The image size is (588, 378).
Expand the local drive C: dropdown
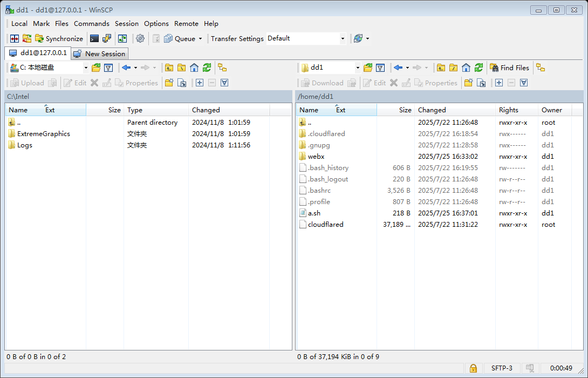coord(86,67)
